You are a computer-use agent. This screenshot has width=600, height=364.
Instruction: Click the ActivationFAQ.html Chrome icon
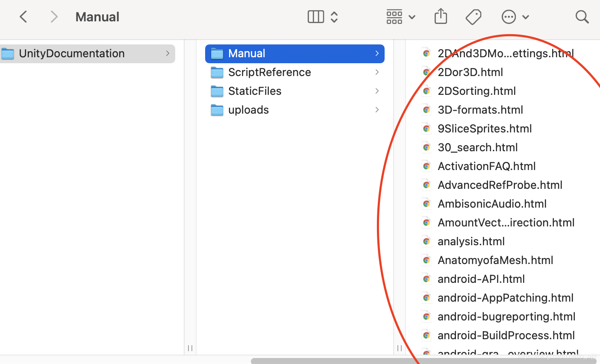(x=426, y=166)
